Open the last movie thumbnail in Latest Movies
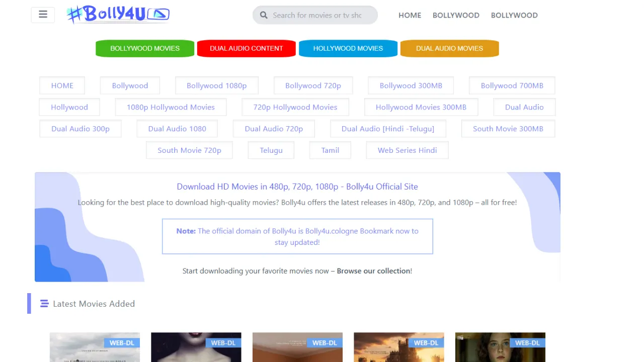This screenshot has width=644, height=362. click(x=500, y=347)
